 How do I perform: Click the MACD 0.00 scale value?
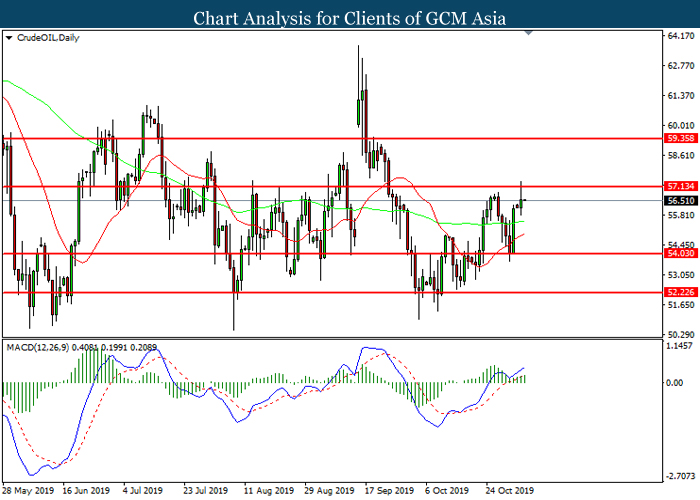674,383
